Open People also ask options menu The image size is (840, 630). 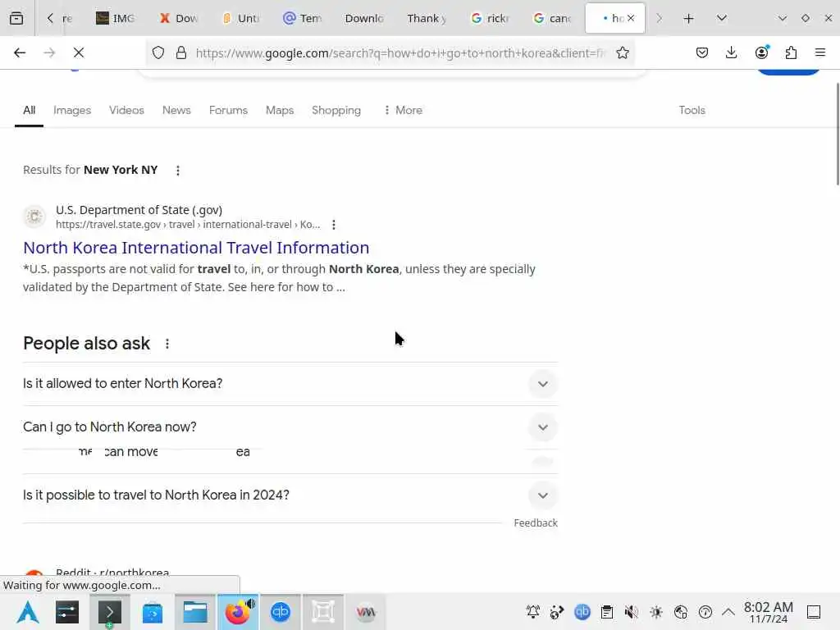click(x=167, y=344)
